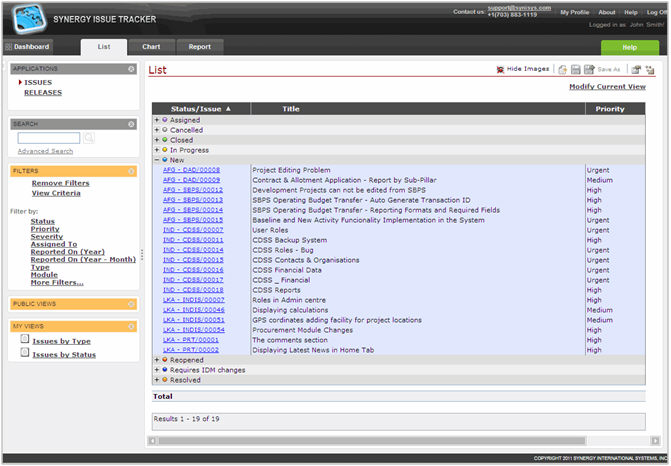Click the last toolbar icon on the right

(x=650, y=69)
